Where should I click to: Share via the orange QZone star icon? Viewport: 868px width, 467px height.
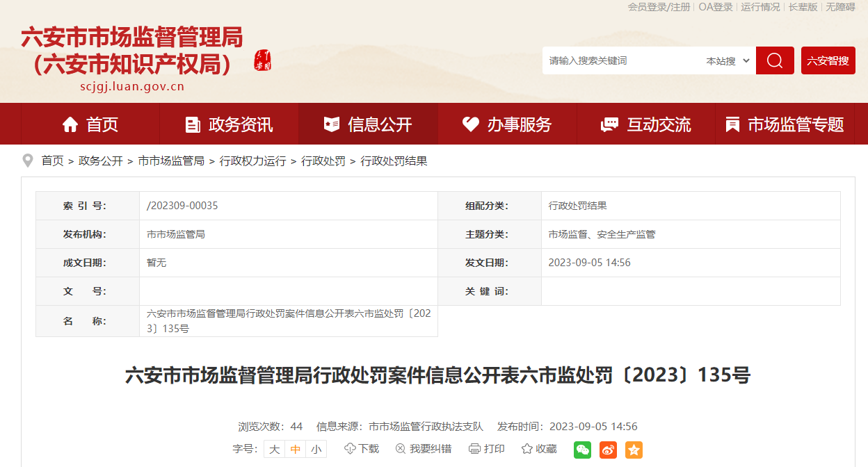tap(634, 450)
